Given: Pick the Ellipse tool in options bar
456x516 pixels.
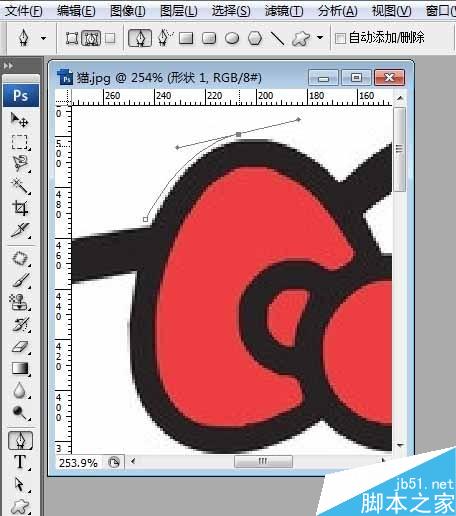Looking at the screenshot, I should pos(232,38).
